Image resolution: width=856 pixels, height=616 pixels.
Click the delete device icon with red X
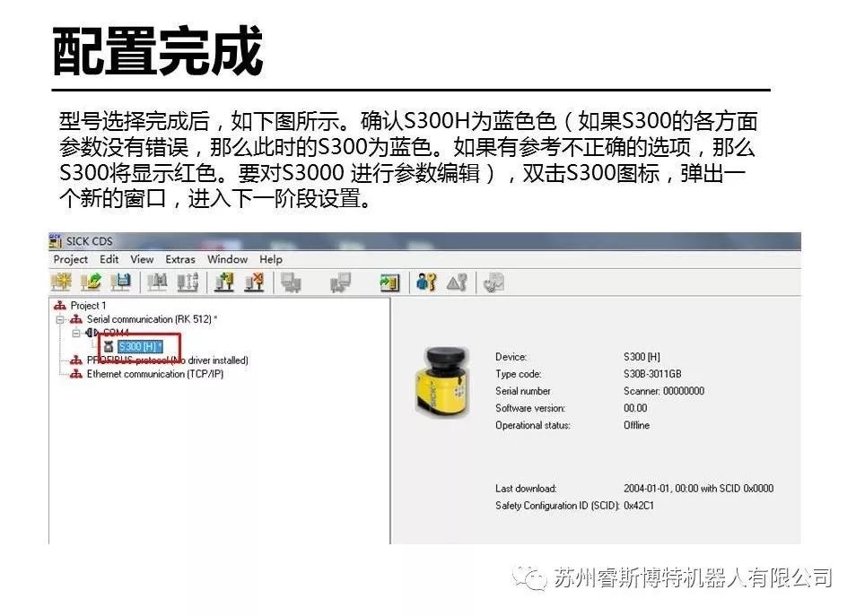255,282
